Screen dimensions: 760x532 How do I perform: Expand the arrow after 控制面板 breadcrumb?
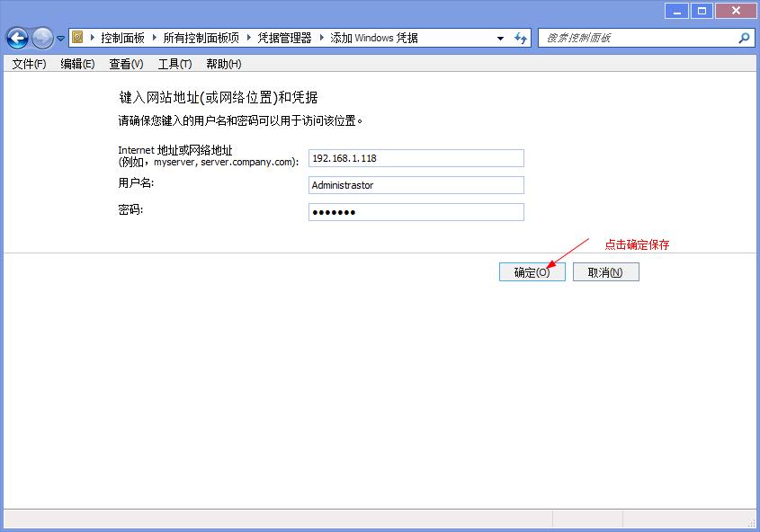pos(153,38)
